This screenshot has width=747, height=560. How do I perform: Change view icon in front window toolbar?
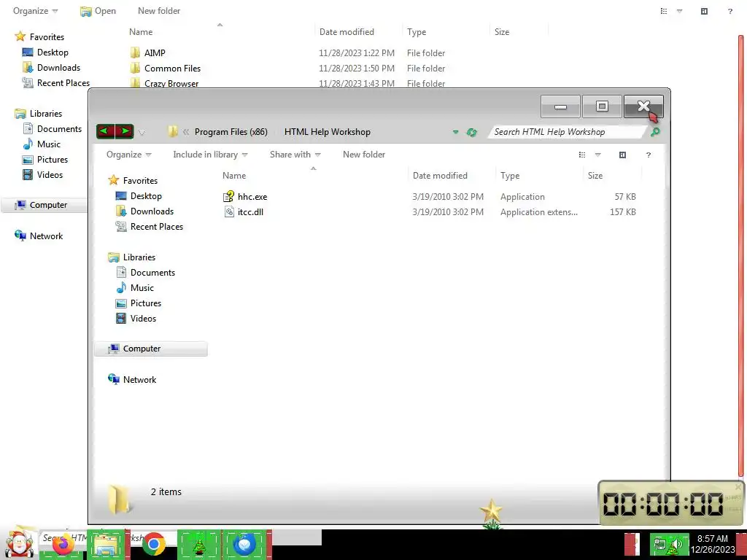coord(582,155)
